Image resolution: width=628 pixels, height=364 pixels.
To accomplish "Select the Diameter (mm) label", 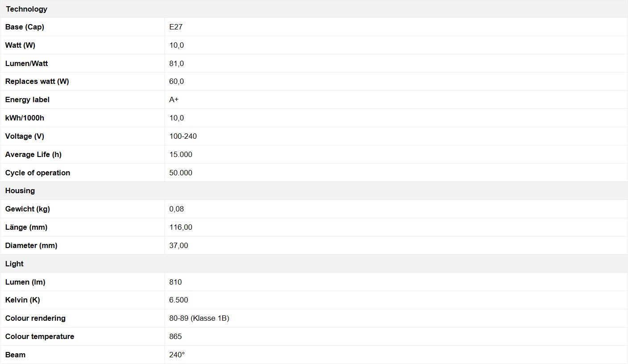I will [x=31, y=245].
